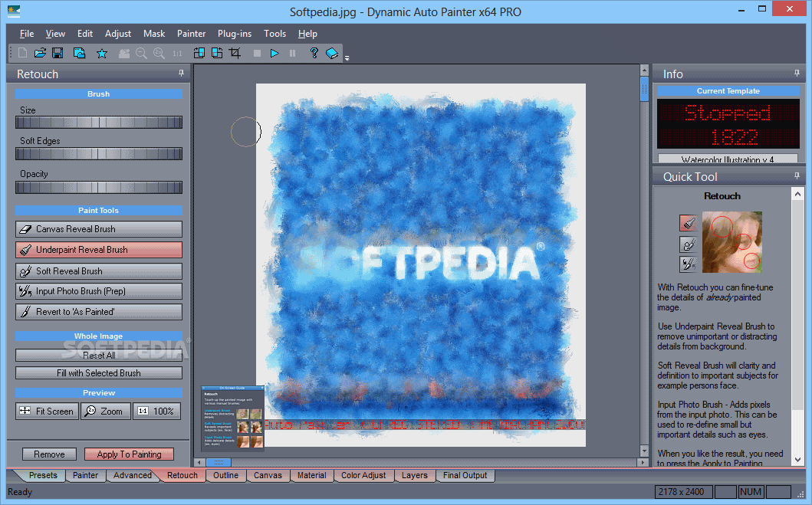
Task: Select the Soft Reveal Brush
Action: (x=99, y=271)
